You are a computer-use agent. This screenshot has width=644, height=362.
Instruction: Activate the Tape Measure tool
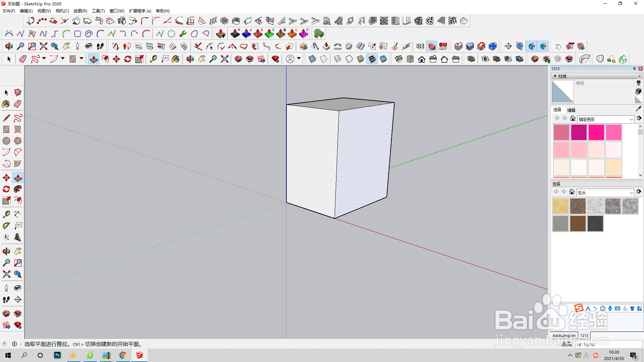[x=6, y=214]
